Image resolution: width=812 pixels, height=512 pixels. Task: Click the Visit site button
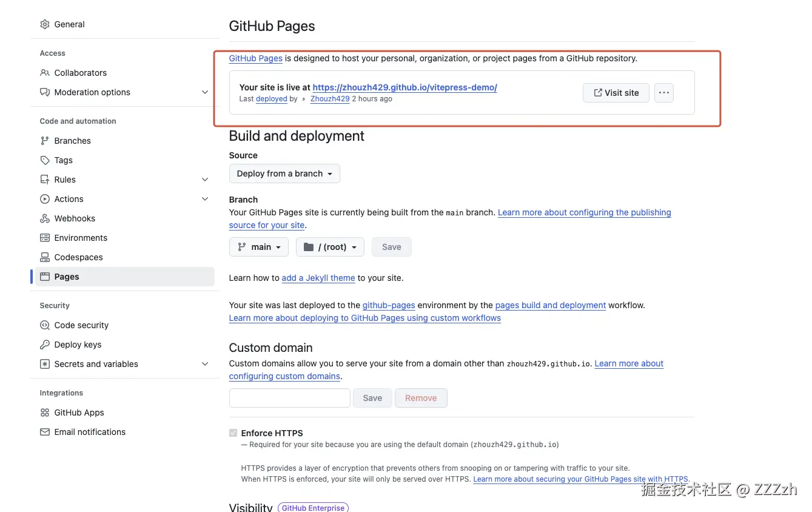point(616,93)
